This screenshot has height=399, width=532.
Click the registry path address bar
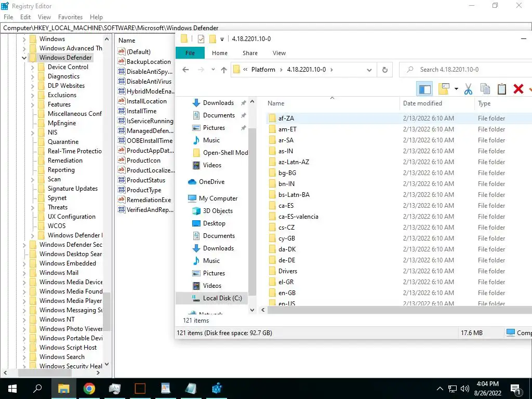click(x=266, y=28)
